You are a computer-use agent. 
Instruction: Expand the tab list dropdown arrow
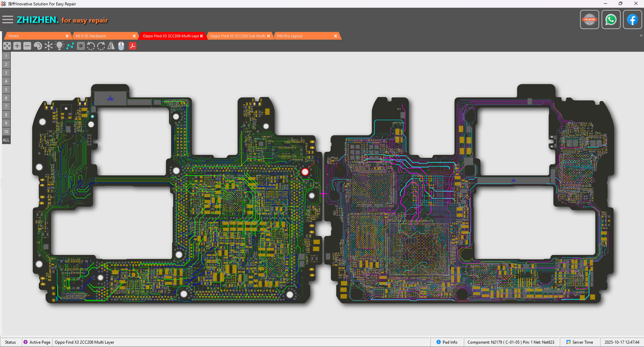click(x=640, y=36)
